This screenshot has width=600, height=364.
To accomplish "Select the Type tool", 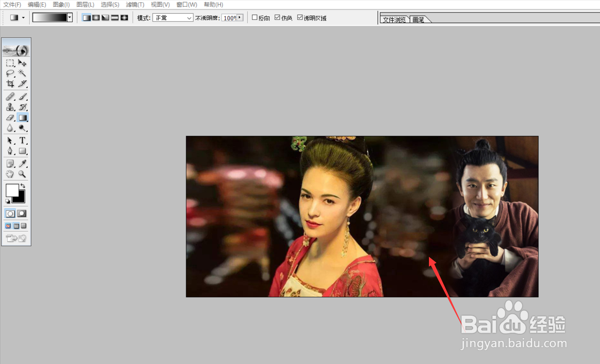I will click(x=22, y=140).
